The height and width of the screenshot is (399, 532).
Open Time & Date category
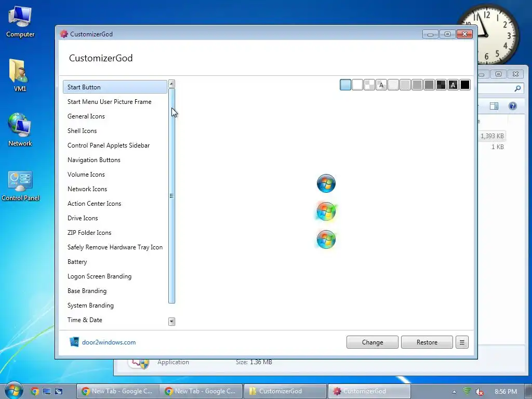tap(115, 320)
